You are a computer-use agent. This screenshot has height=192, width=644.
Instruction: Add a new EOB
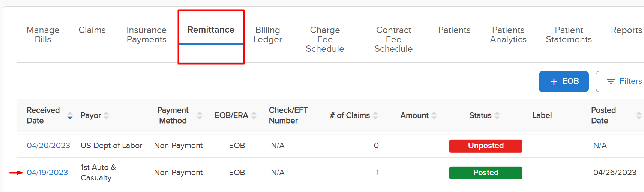564,82
